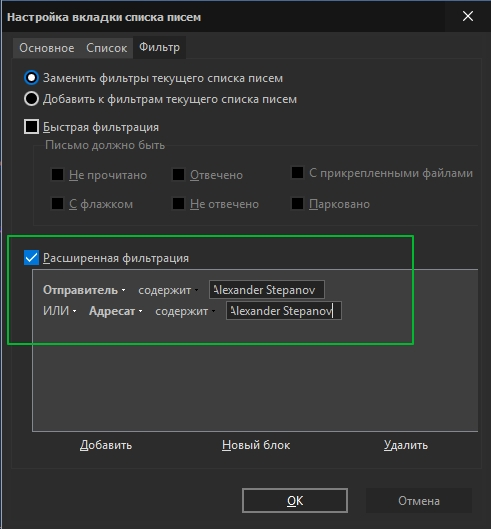The height and width of the screenshot is (529, 491).
Task: Enable the Быстрая фильтрация checkbox
Action: [31, 127]
